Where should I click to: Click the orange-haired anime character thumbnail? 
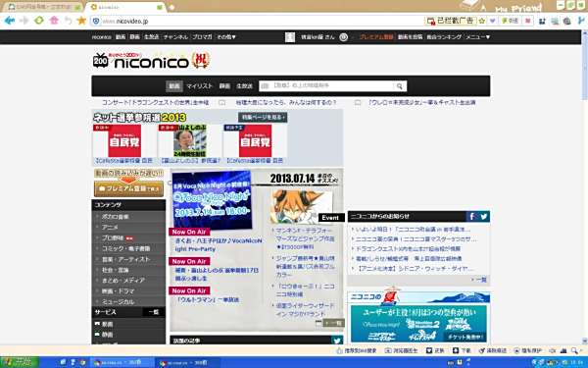[x=302, y=206]
